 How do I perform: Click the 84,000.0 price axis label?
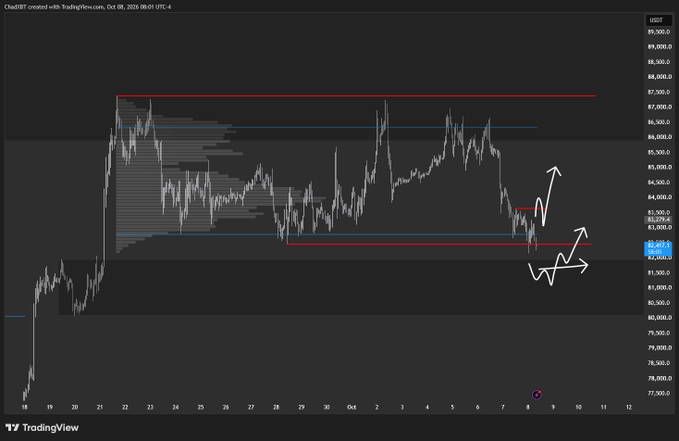tap(660, 197)
